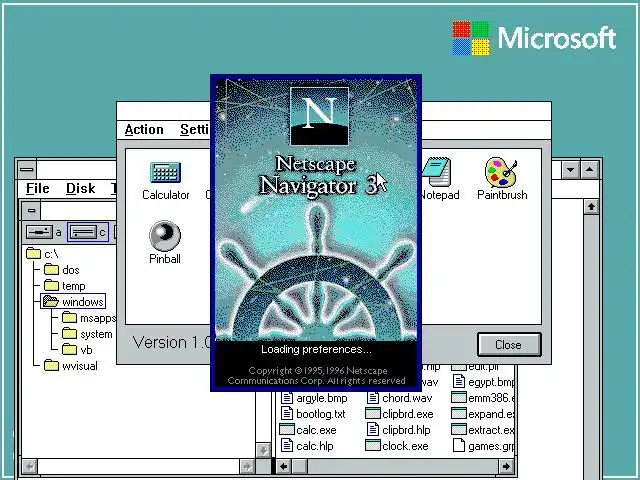
Task: Click the folder tree's scroll-down arrow
Action: pos(263,450)
